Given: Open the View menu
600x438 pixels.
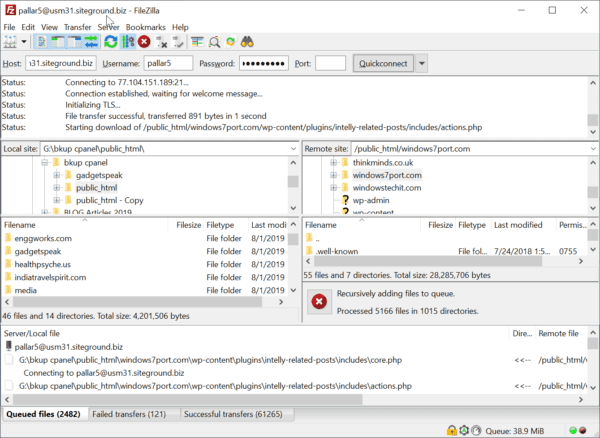Looking at the screenshot, I should [x=49, y=27].
